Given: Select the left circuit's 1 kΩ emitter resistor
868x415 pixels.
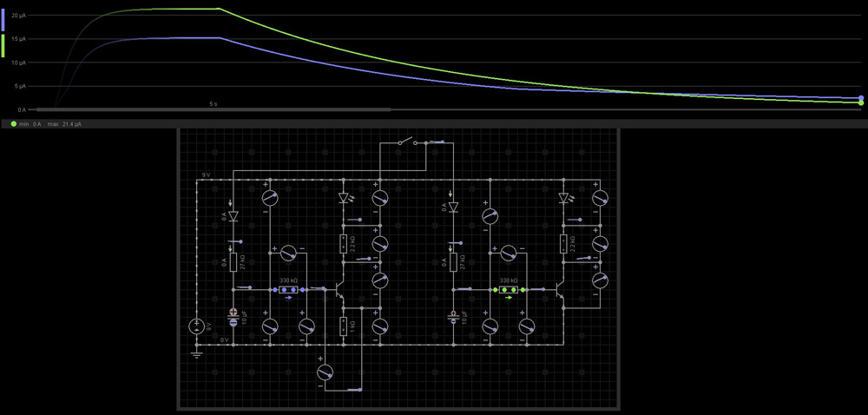Looking at the screenshot, I should click(344, 326).
